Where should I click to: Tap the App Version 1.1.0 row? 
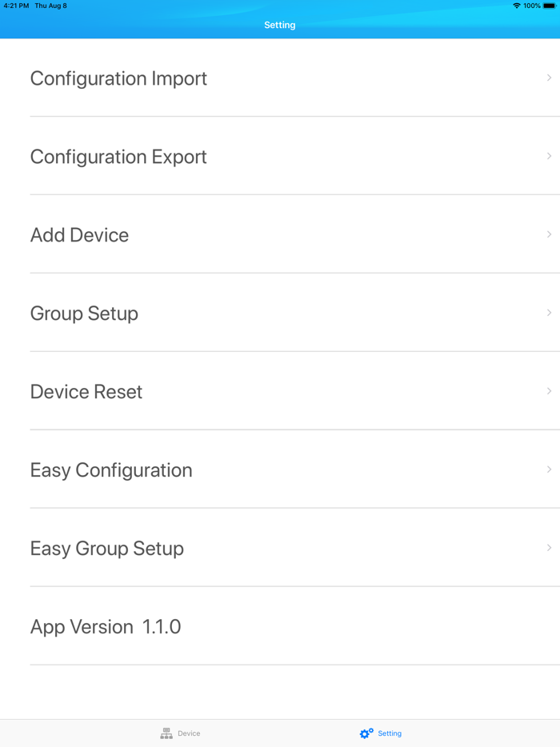pyautogui.click(x=106, y=627)
